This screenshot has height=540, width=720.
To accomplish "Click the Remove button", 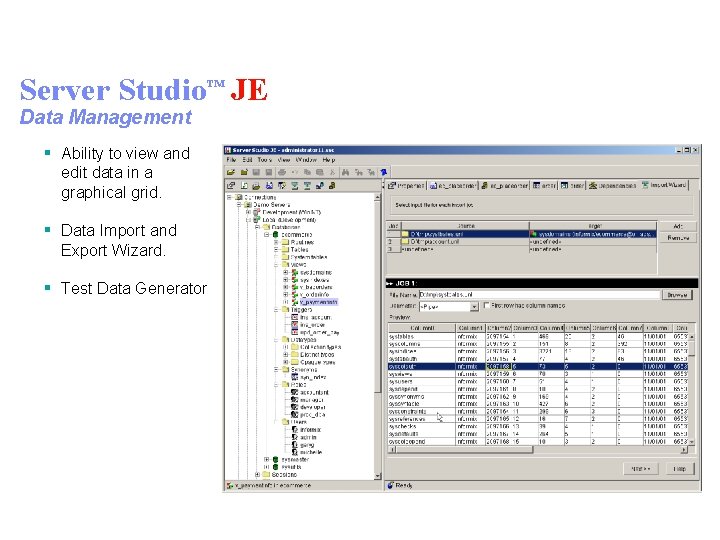I will pyautogui.click(x=678, y=238).
